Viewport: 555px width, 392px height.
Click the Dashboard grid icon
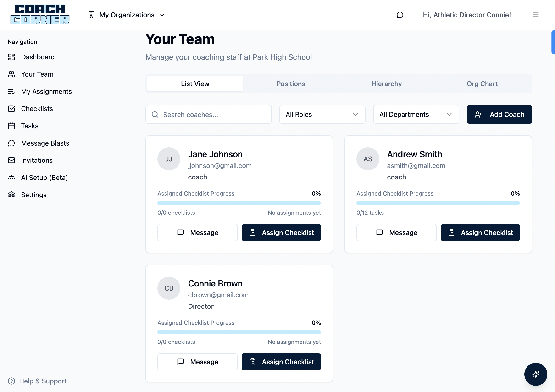click(11, 57)
